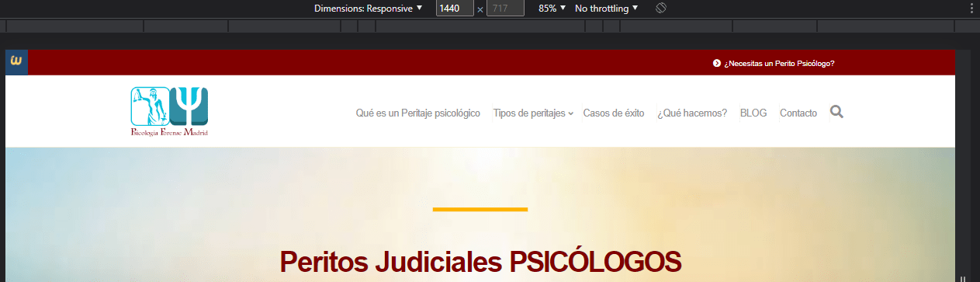Image resolution: width=980 pixels, height=282 pixels.
Task: Open the Dimensions: Responsive dropdown
Action: pos(369,9)
